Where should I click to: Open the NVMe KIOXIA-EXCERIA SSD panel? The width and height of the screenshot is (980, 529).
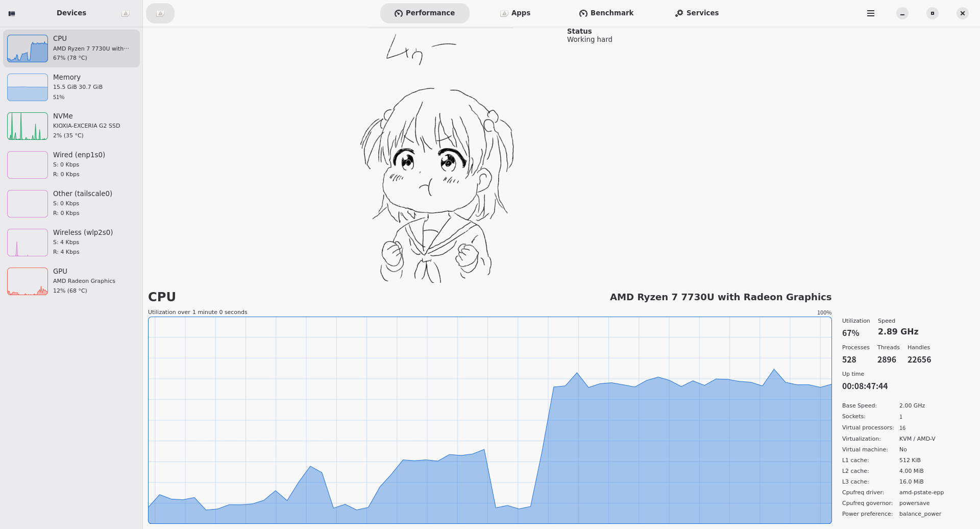click(x=71, y=126)
